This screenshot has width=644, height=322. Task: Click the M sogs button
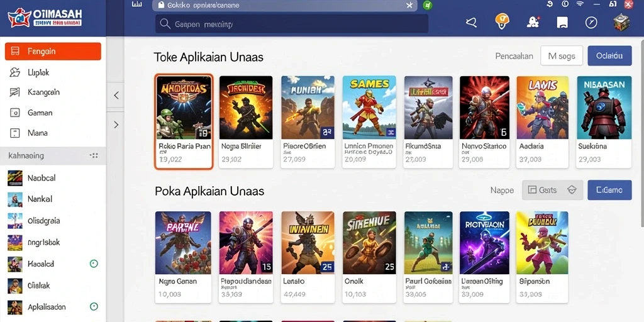(562, 56)
